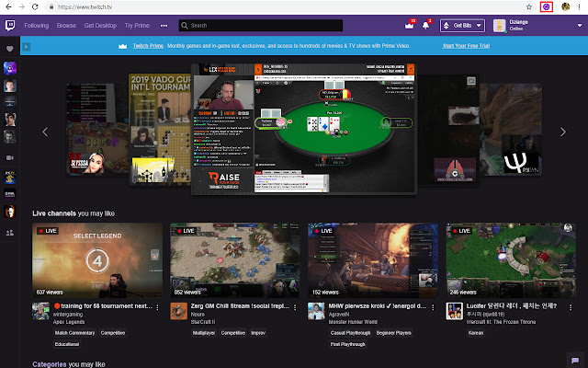
Task: Open the Browse tab
Action: click(x=66, y=26)
